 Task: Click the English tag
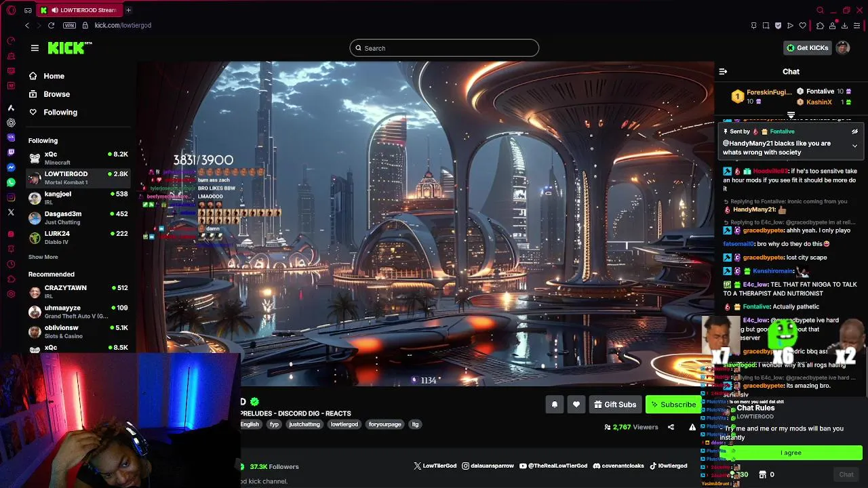[x=250, y=424]
